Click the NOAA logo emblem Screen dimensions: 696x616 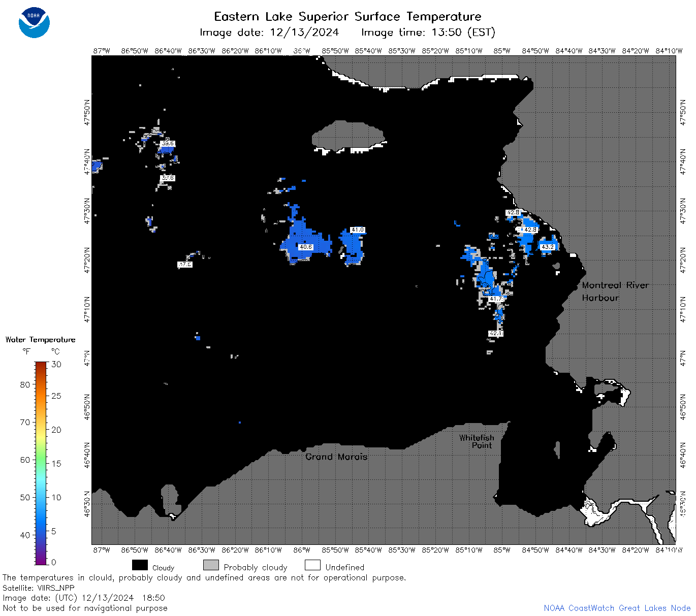34,22
